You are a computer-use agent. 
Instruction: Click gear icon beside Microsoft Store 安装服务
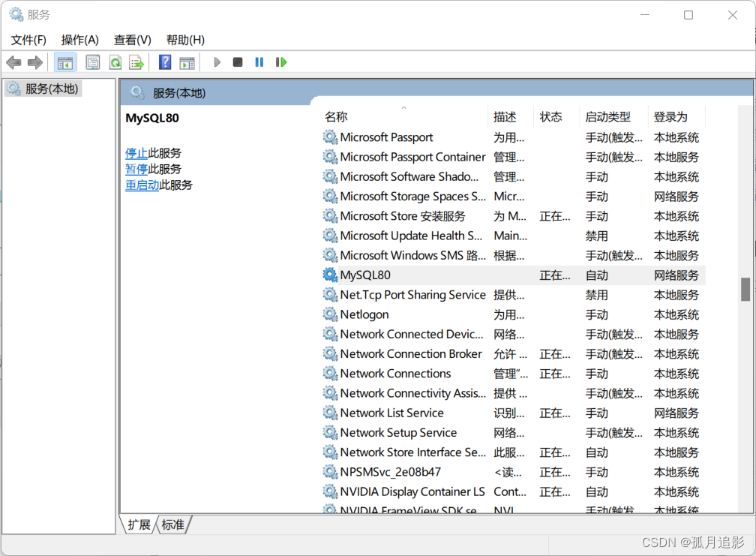point(330,216)
